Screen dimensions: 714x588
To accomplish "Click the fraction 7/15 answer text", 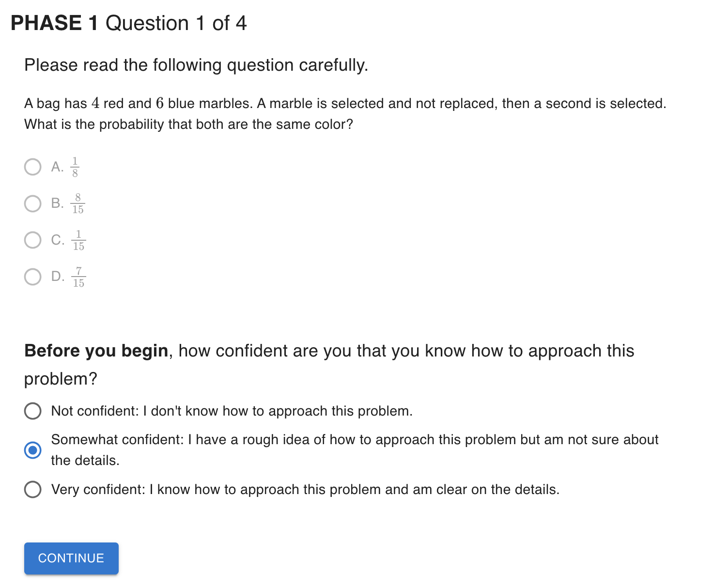I will pyautogui.click(x=78, y=277).
